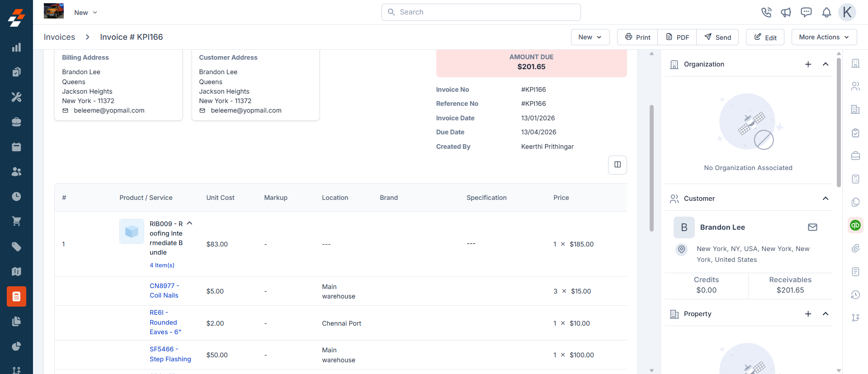868x374 pixels.
Task: Click the AMOUNT DUE $201.65 banner
Action: [531, 62]
